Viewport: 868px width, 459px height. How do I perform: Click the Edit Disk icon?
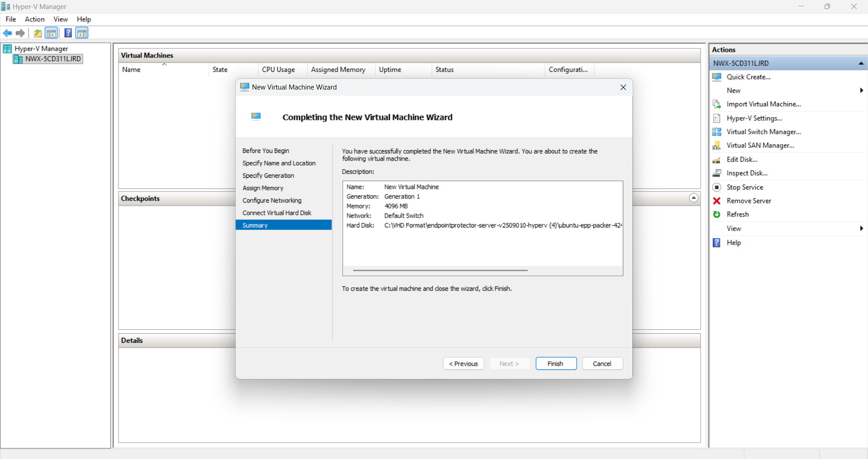716,160
